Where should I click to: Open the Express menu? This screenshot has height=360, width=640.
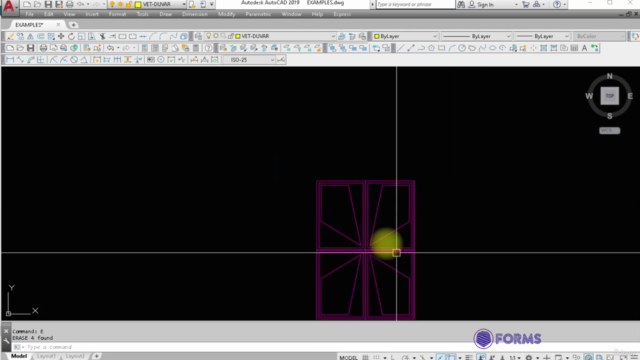tap(342, 14)
